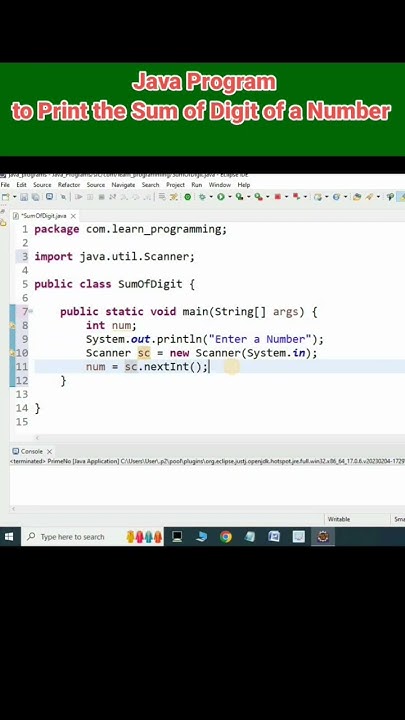The image size is (405, 720).
Task: Expand the Debug dropdown arrow
Action: 211,197
